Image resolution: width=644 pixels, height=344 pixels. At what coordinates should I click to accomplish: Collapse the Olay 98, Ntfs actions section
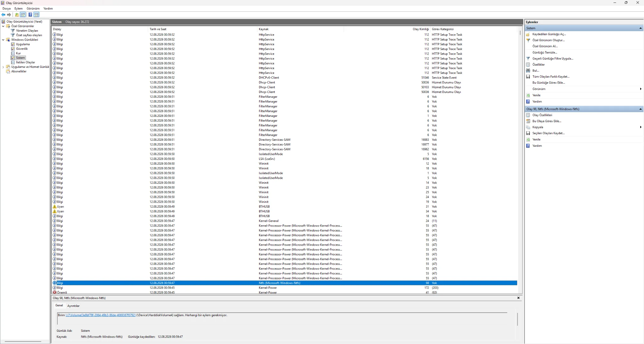tap(641, 109)
